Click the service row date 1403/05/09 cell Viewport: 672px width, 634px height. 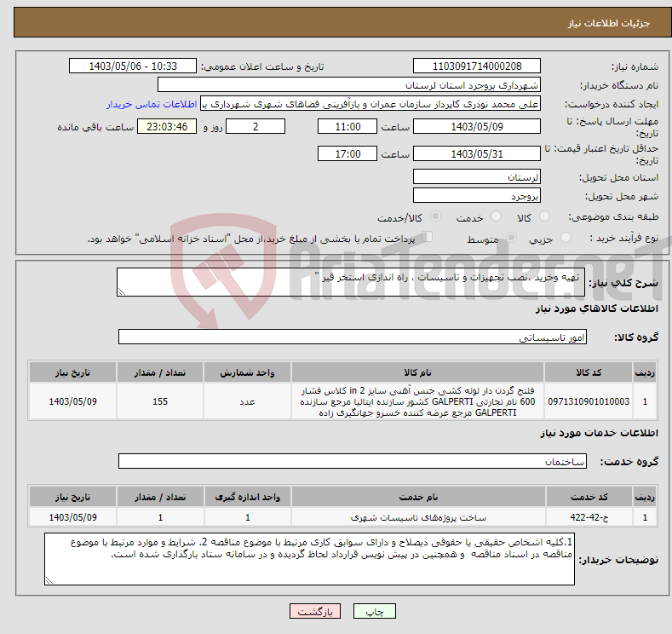73,517
